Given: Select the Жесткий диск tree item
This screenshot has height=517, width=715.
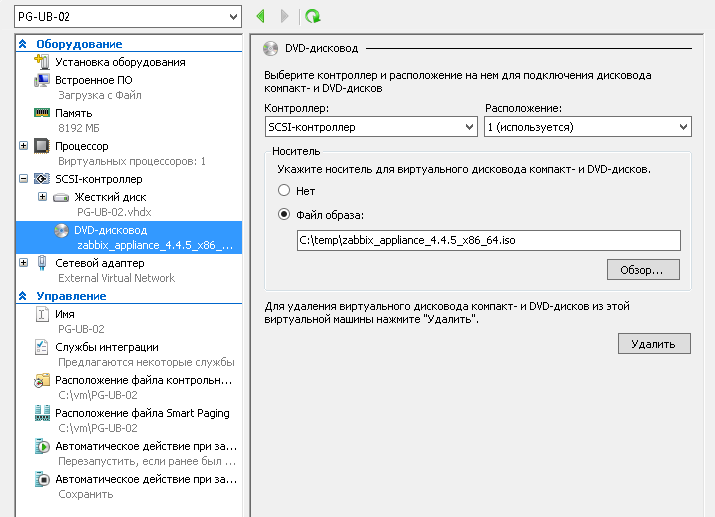Looking at the screenshot, I should [x=110, y=197].
